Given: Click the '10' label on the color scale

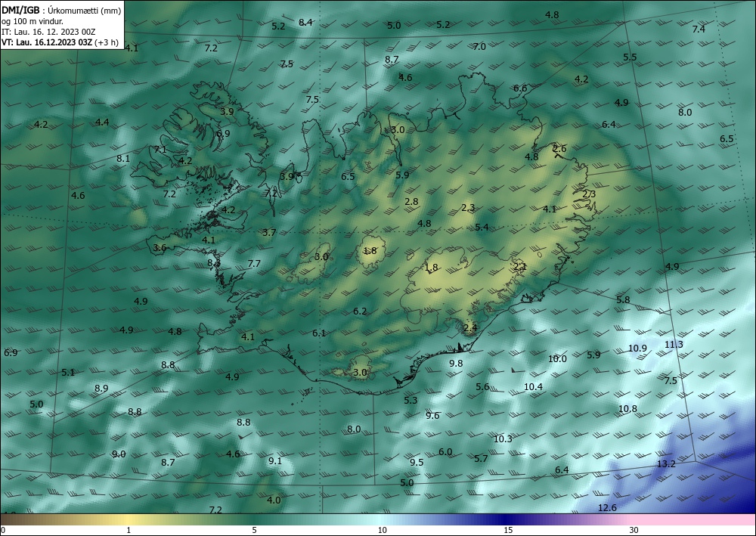Looking at the screenshot, I should (x=382, y=531).
